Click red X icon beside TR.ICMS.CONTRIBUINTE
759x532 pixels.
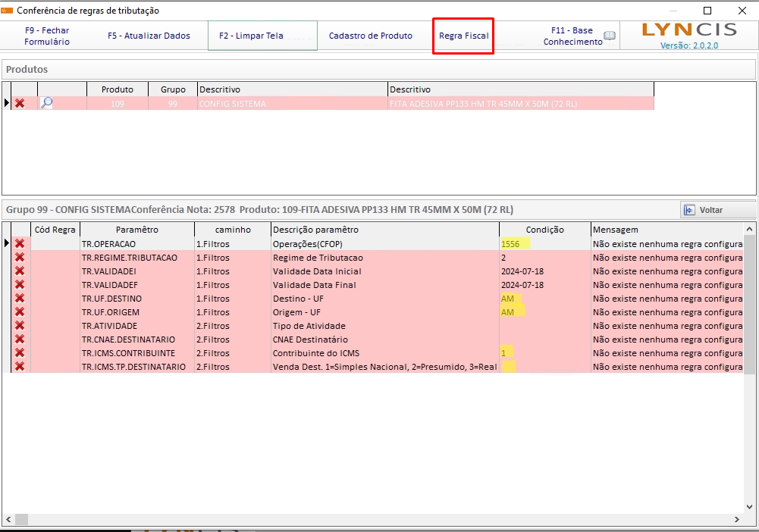pyautogui.click(x=20, y=353)
